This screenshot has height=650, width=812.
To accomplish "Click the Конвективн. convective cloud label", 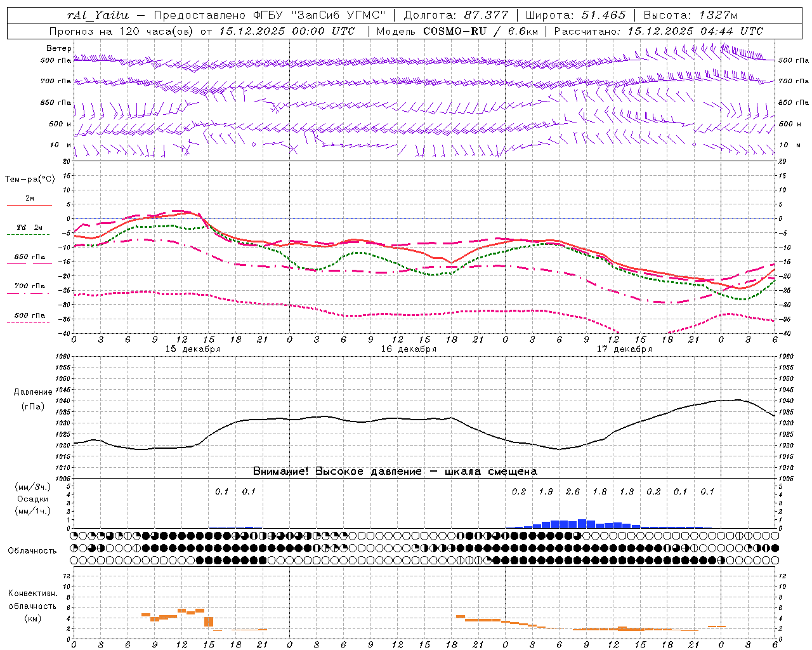I will coord(32,594).
